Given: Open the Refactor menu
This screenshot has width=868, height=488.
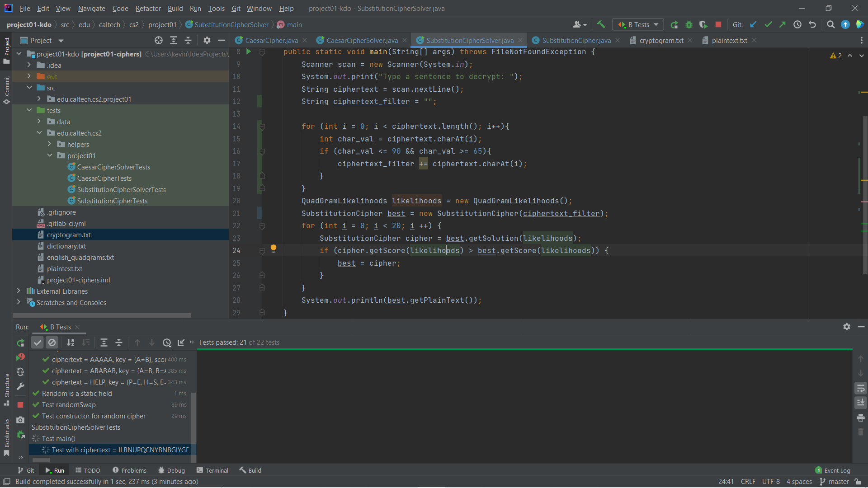Looking at the screenshot, I should tap(148, 8).
